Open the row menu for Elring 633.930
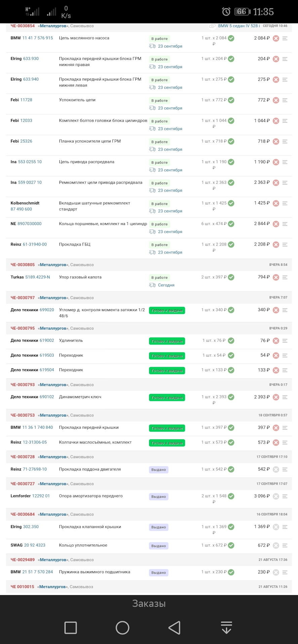The width and height of the screenshot is (298, 644). pyautogui.click(x=285, y=59)
